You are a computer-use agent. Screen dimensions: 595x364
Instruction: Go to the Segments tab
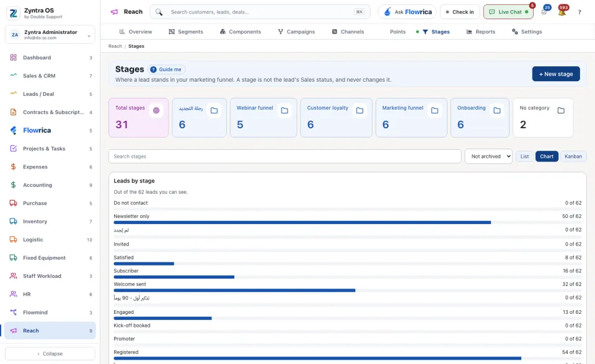186,32
